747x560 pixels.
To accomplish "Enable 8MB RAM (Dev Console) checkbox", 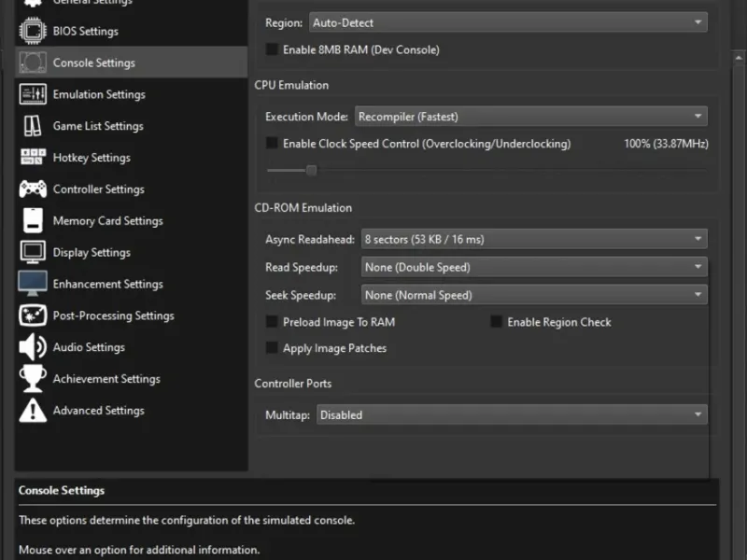I will pyautogui.click(x=273, y=49).
